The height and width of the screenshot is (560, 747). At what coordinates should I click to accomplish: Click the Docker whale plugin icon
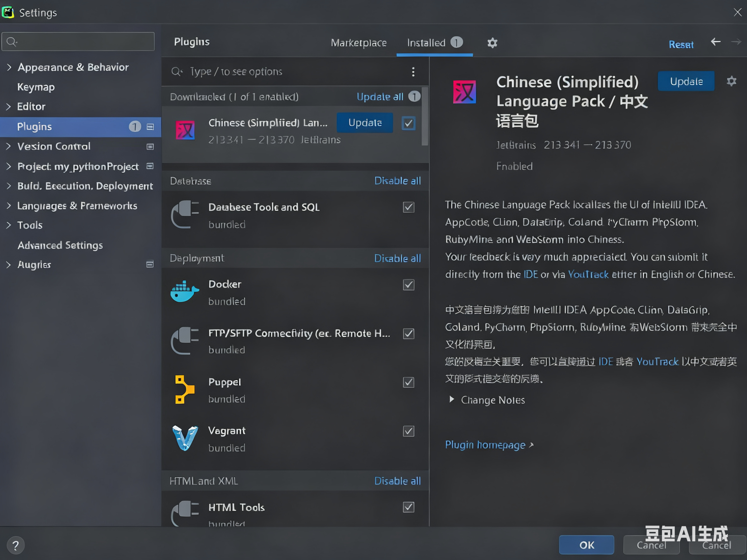coord(185,292)
